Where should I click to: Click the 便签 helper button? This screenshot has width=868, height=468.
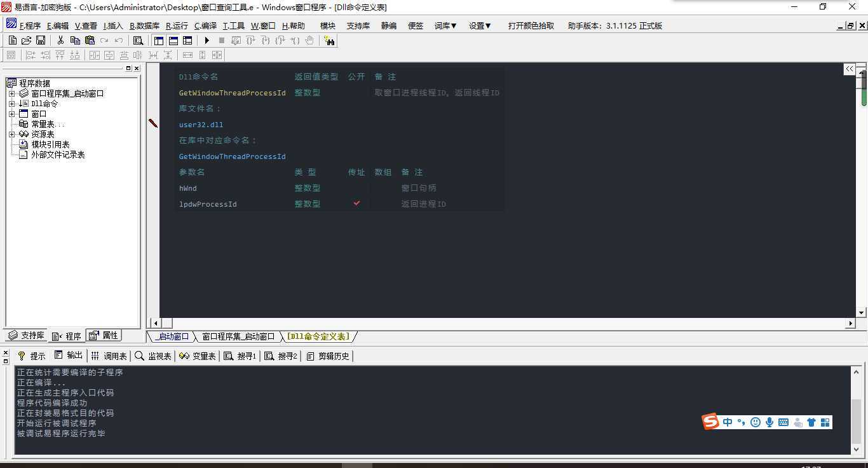pos(416,26)
